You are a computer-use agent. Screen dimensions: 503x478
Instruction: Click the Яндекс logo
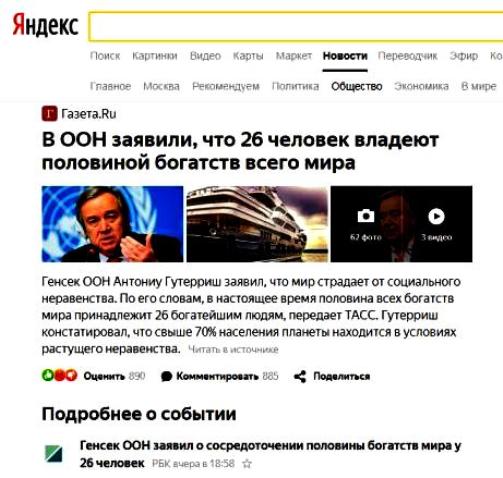click(x=46, y=25)
